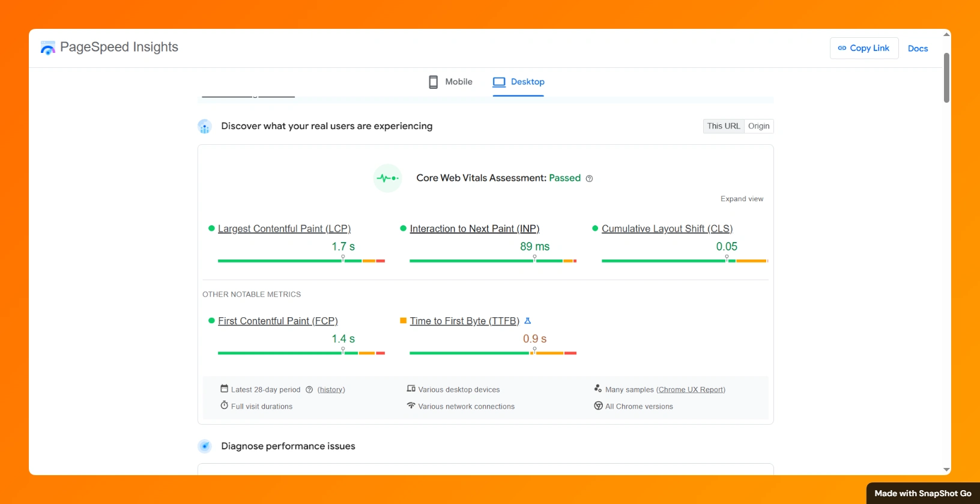Viewport: 980px width, 504px height.
Task: Click the Cumulative Layout Shift distribution bar
Action: [685, 261]
